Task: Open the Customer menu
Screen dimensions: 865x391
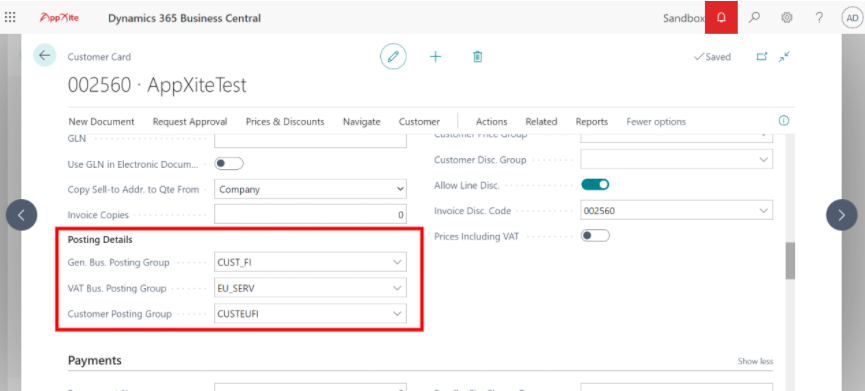Action: [x=419, y=121]
